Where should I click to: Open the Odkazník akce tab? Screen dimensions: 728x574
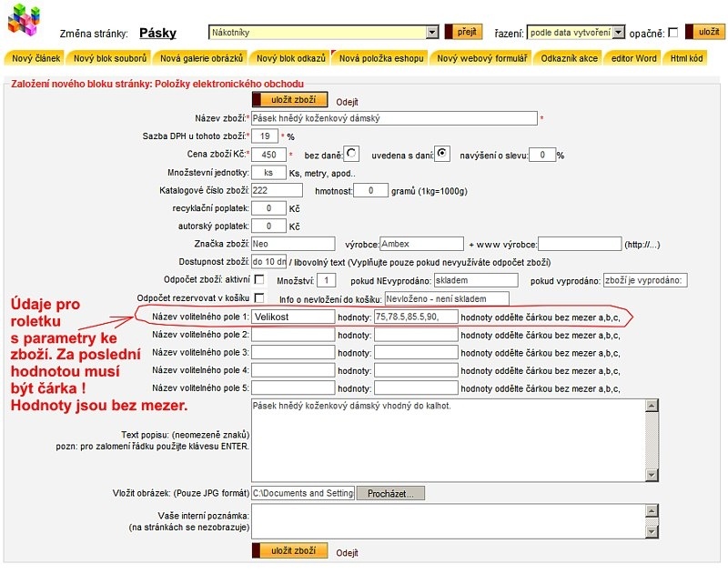tap(569, 58)
